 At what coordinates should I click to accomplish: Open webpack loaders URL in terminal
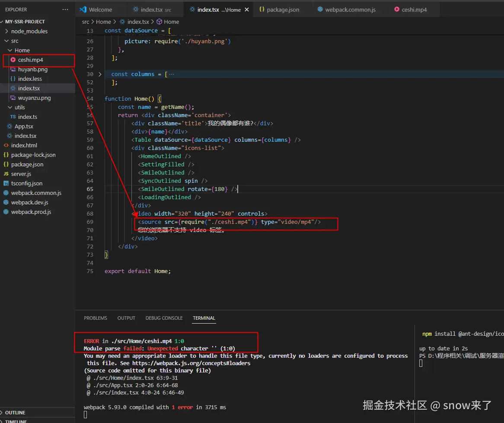pos(191,363)
